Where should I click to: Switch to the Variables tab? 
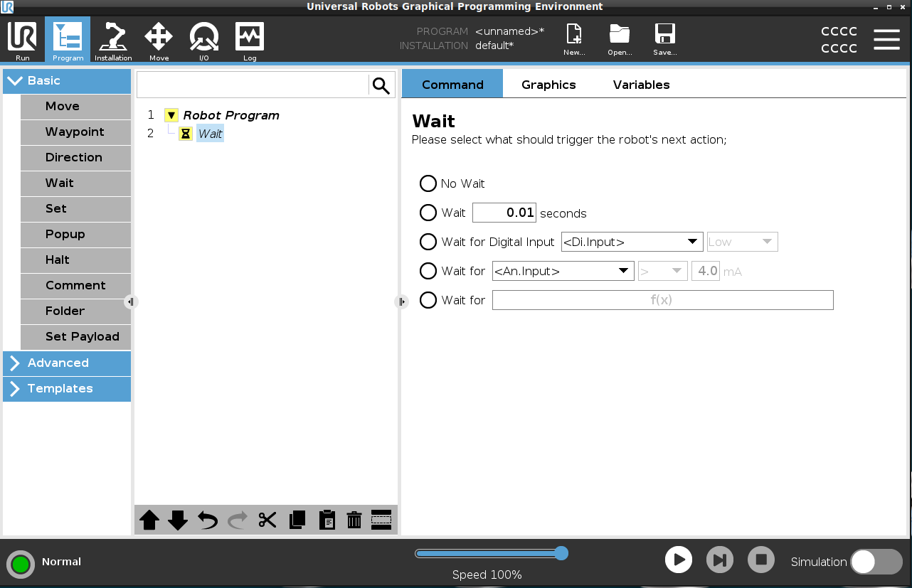point(641,85)
